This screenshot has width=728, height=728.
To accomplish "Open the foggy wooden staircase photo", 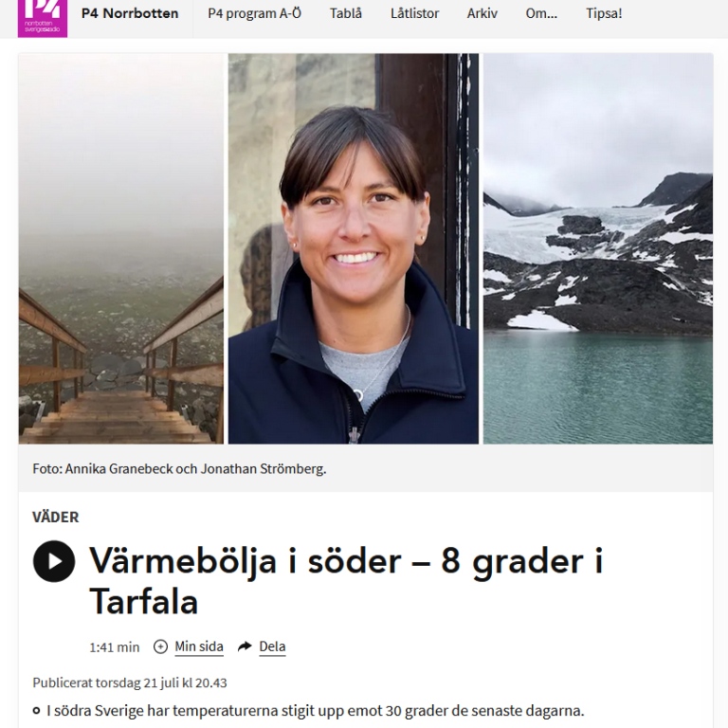I will (120, 248).
